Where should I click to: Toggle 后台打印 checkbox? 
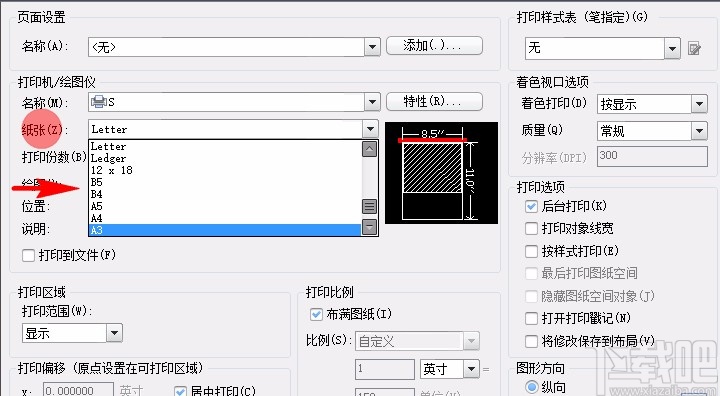coord(531,206)
